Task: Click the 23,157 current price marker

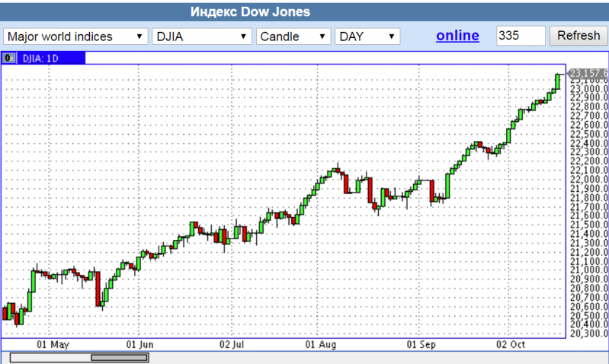Action: coord(588,73)
